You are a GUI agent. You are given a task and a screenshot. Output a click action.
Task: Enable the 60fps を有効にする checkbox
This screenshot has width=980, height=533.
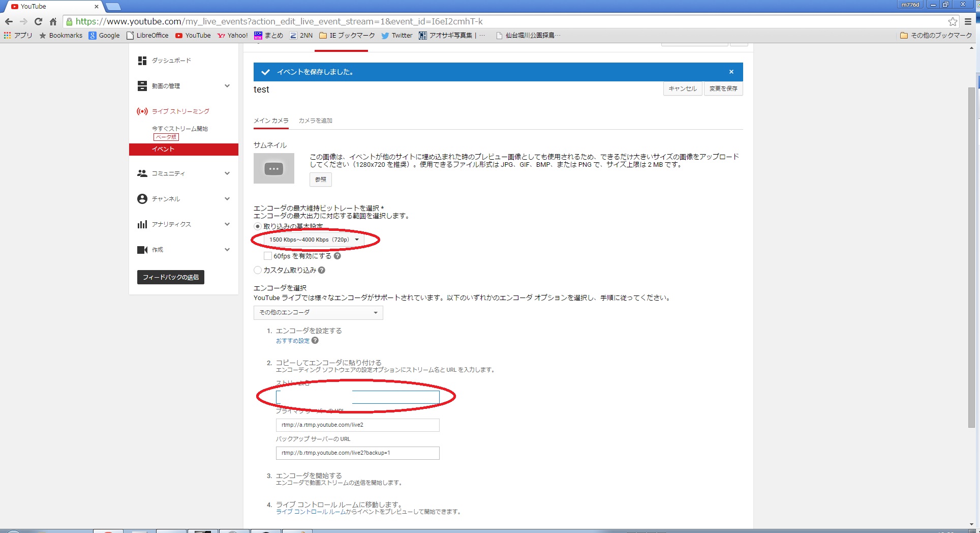tap(268, 256)
